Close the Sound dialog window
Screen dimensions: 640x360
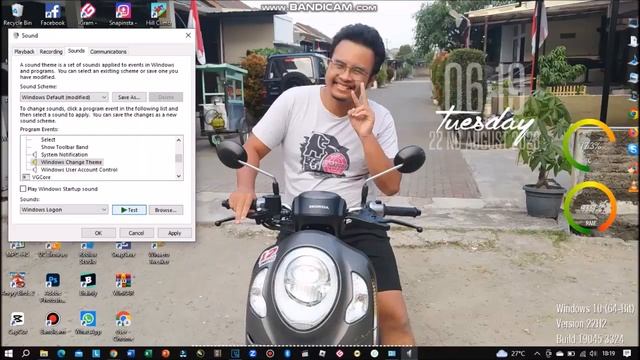[x=188, y=36]
